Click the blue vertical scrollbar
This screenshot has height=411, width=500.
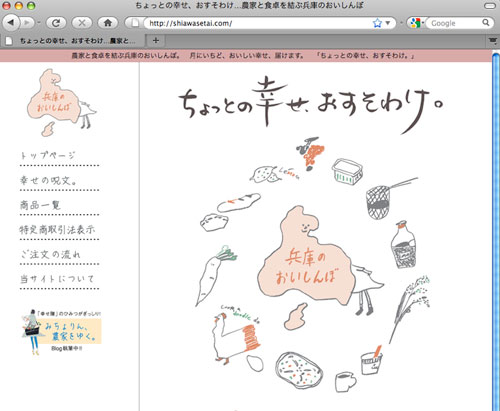pos(496,232)
